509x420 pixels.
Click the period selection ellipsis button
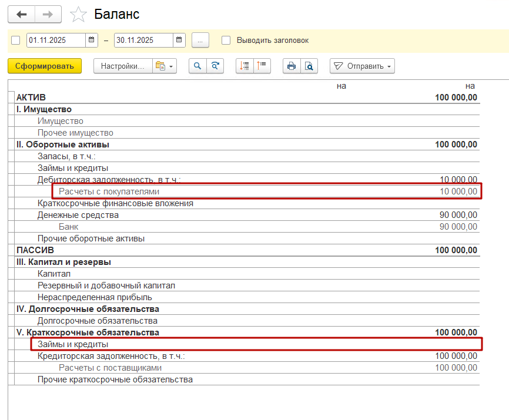[x=200, y=41]
